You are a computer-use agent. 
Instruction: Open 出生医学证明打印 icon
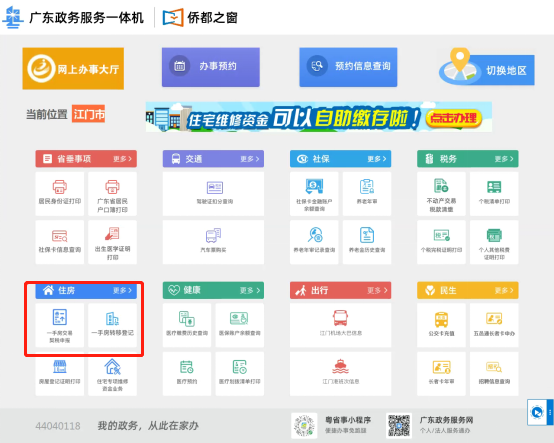(112, 234)
